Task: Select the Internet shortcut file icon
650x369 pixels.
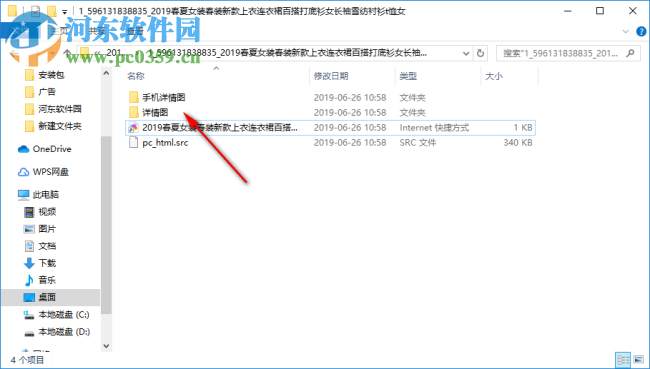Action: 133,128
